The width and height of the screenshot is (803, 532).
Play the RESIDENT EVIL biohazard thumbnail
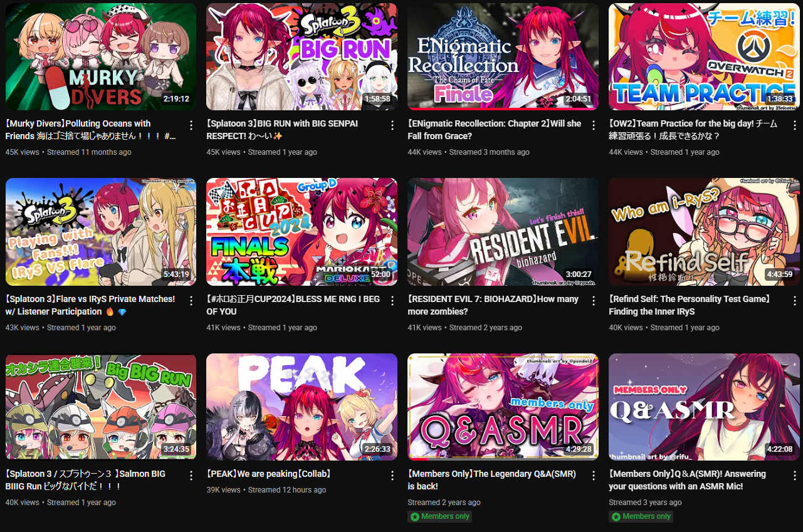click(503, 231)
